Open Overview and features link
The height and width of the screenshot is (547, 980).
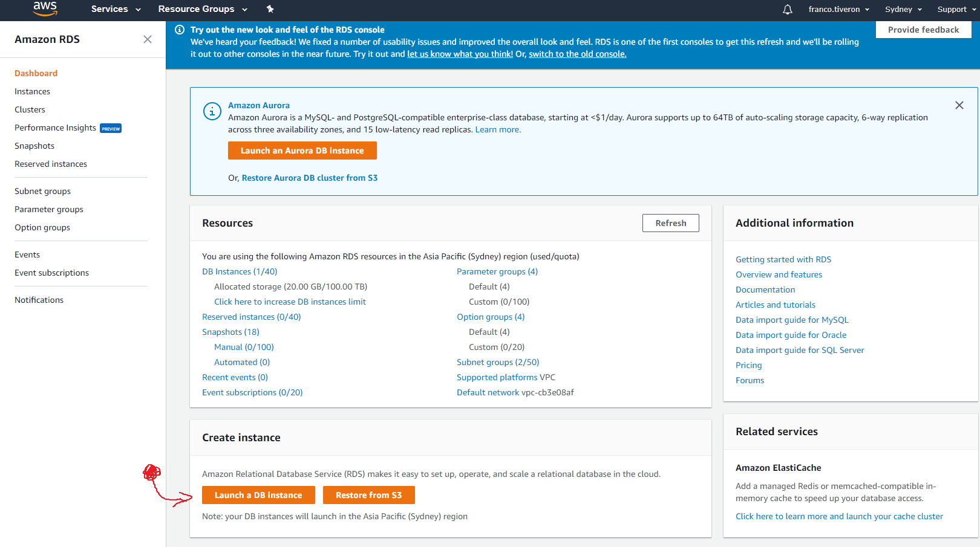(779, 274)
